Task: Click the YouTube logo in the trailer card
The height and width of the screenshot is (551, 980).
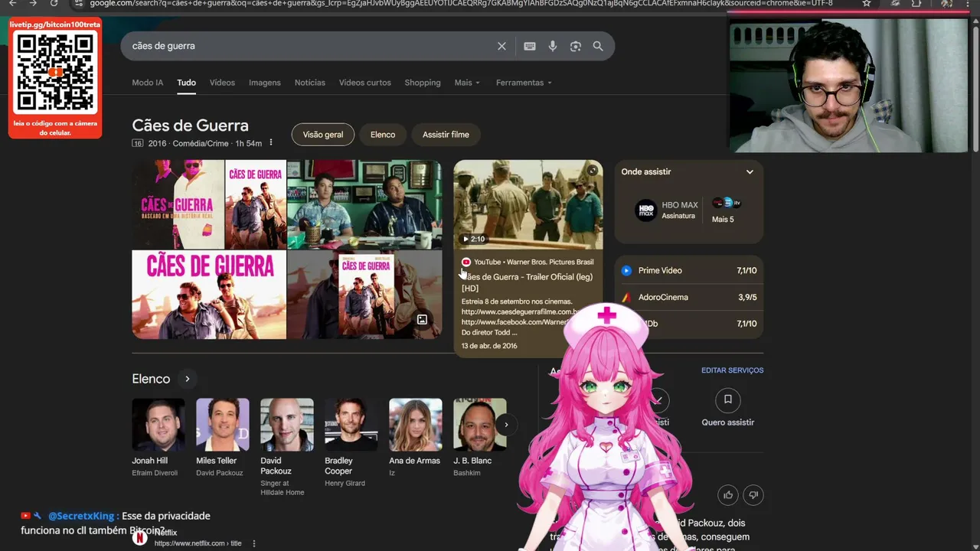Action: tap(465, 262)
